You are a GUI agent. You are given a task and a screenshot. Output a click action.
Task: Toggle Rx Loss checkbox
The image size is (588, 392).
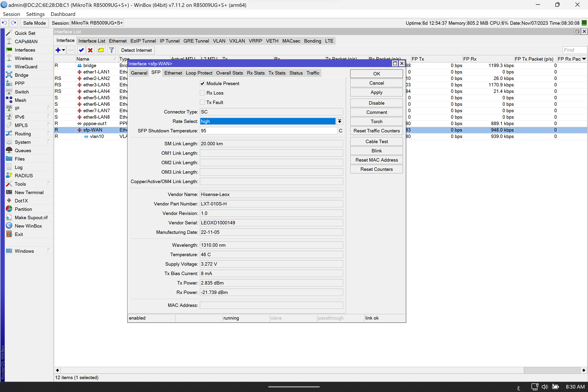[202, 93]
